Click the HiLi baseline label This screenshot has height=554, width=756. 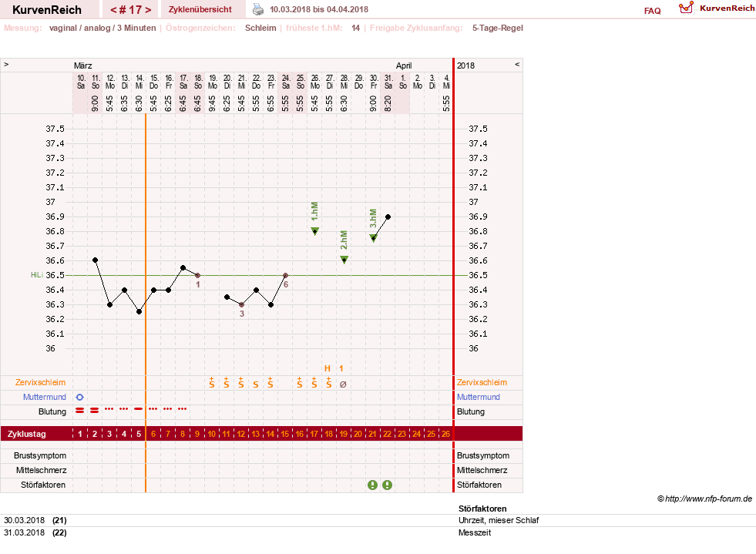pyautogui.click(x=37, y=275)
